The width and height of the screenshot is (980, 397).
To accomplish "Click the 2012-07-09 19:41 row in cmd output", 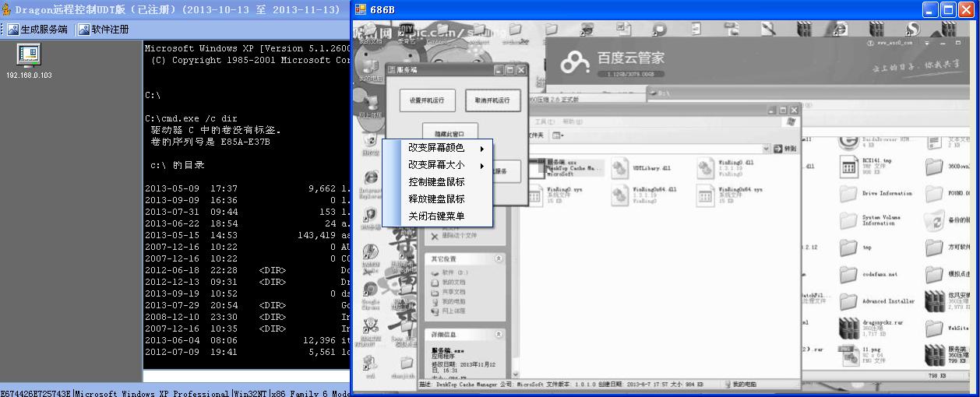I will click(x=248, y=353).
